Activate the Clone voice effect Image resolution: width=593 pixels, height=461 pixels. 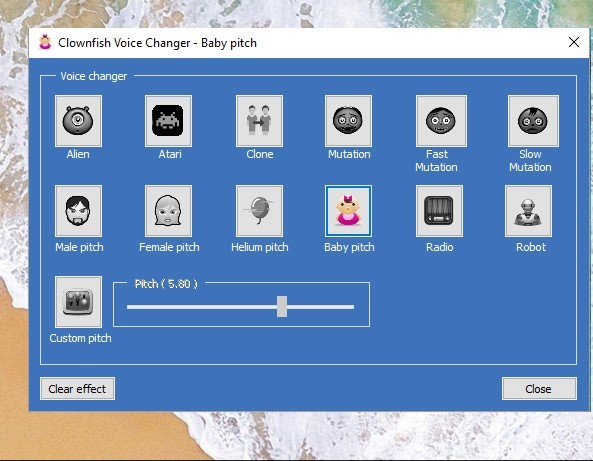coord(259,121)
